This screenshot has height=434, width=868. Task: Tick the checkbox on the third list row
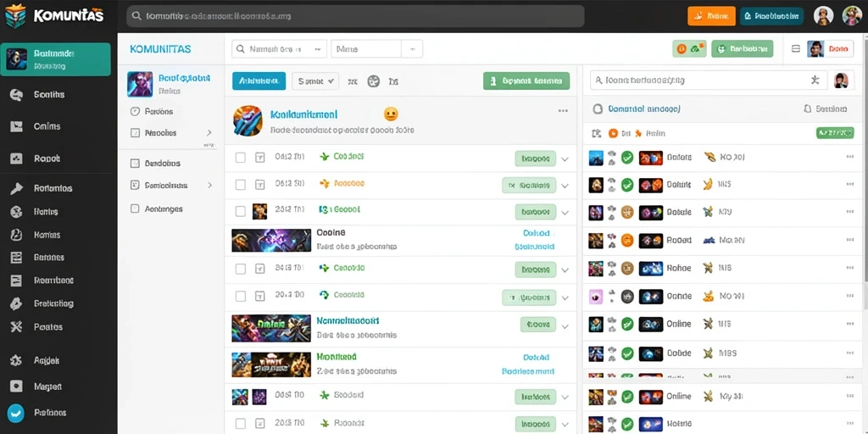click(x=240, y=211)
